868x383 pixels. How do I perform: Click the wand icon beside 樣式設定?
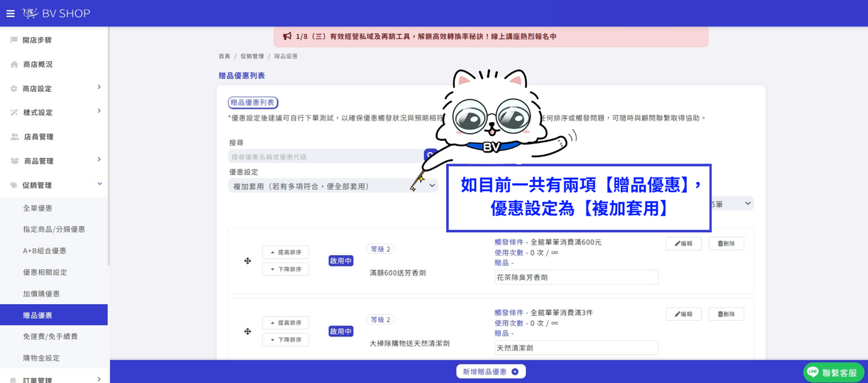[14, 113]
